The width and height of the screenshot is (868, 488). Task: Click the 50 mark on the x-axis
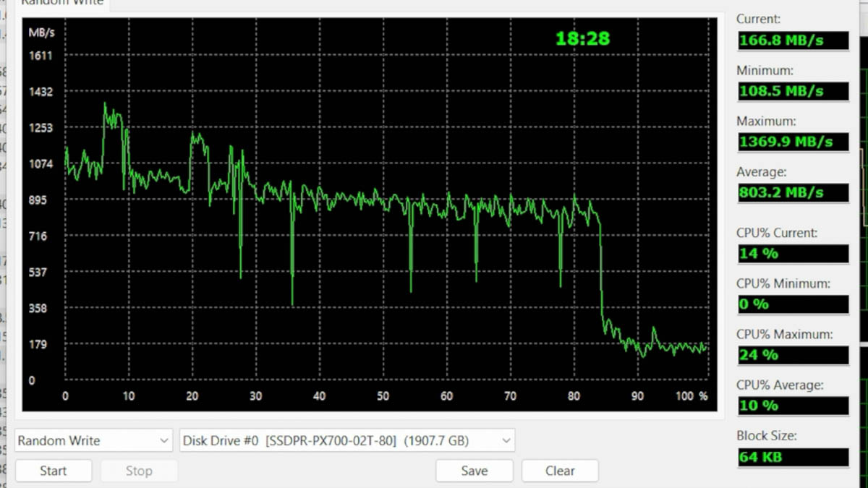pyautogui.click(x=383, y=396)
